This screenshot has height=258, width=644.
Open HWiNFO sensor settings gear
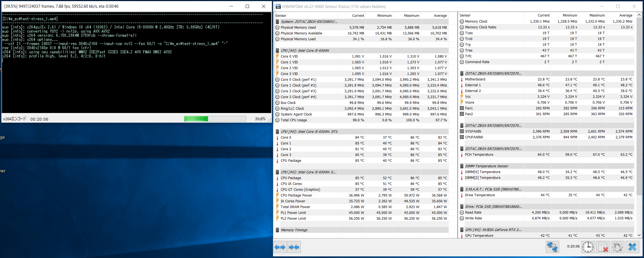[x=618, y=247]
